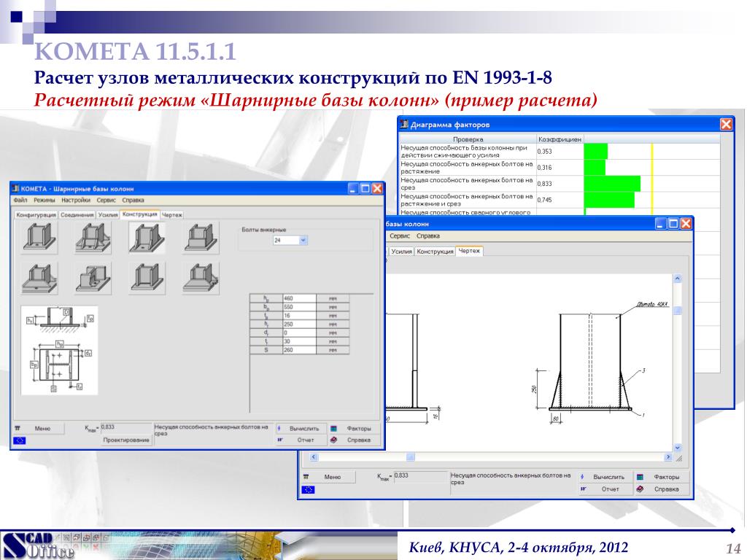
Task: Click the drawing's vertical scrollbar down arrow
Action: (x=676, y=447)
